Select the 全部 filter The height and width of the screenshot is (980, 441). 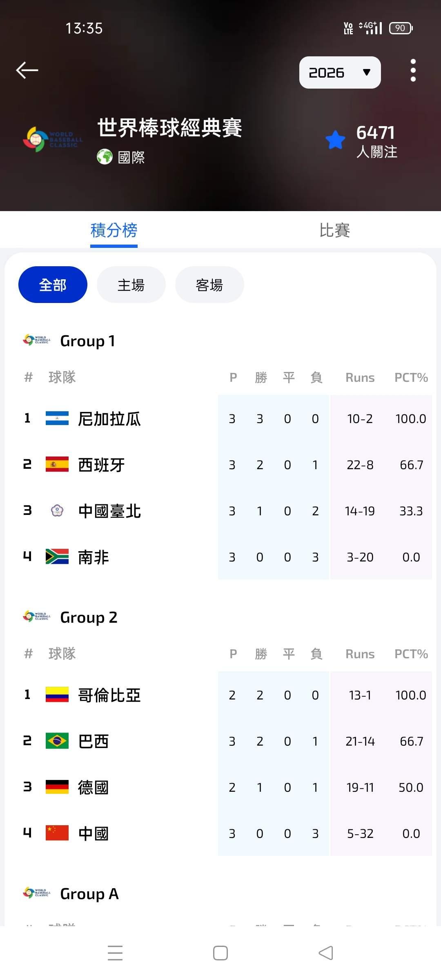coord(53,285)
